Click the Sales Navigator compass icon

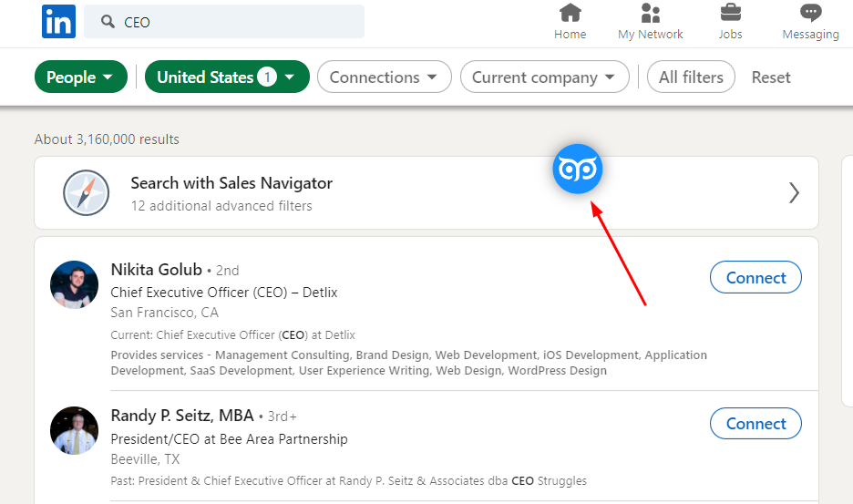tap(86, 192)
